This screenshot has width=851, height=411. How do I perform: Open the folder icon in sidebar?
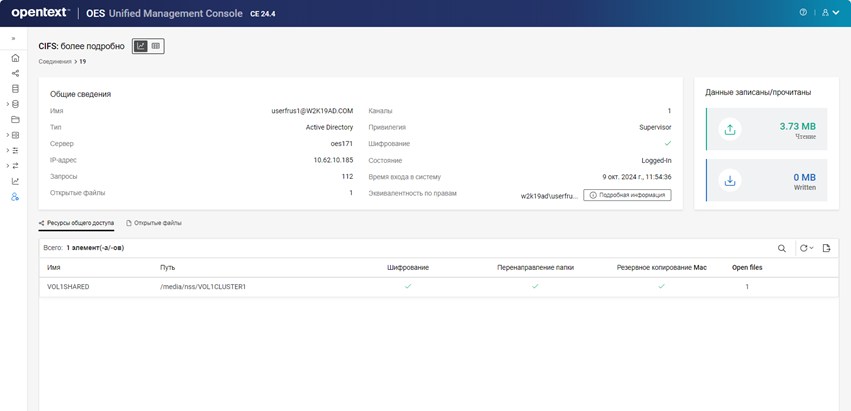15,119
